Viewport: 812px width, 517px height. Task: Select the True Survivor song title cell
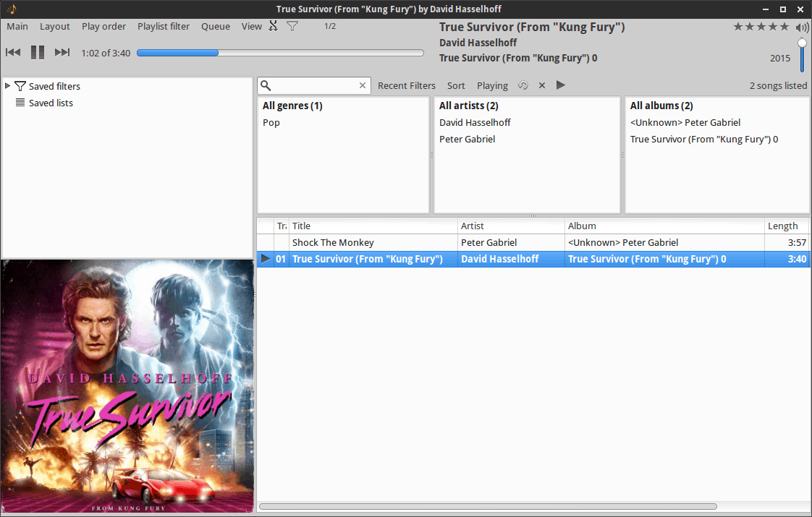coord(367,259)
